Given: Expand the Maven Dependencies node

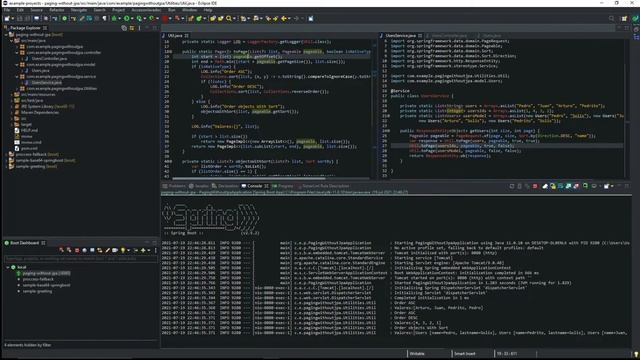Looking at the screenshot, I should pyautogui.click(x=12, y=112).
